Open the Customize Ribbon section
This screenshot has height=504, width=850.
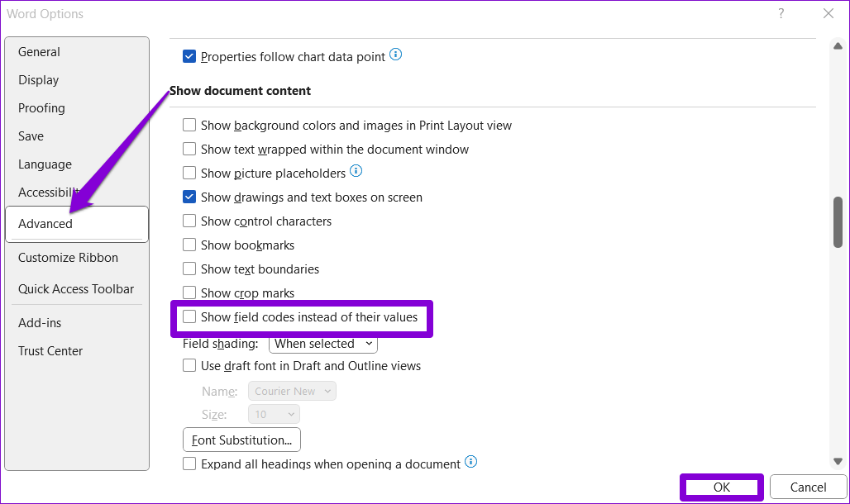68,257
